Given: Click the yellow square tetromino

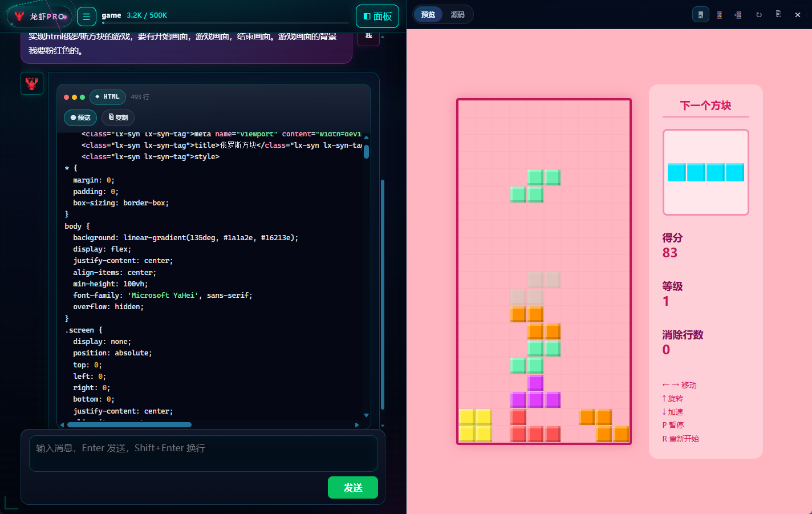Looking at the screenshot, I should (x=476, y=426).
